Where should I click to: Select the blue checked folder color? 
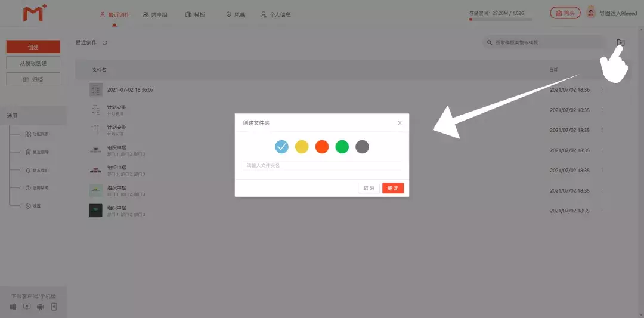[x=282, y=147]
